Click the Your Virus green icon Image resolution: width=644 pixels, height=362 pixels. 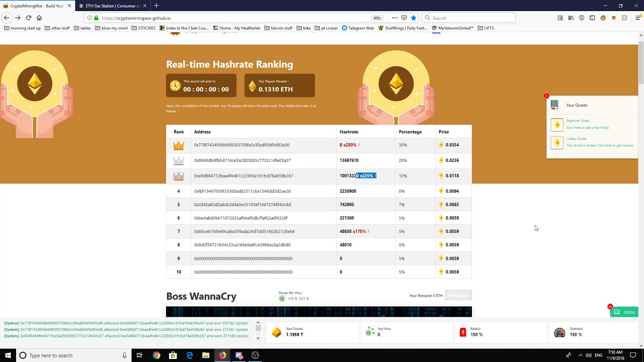(x=370, y=332)
